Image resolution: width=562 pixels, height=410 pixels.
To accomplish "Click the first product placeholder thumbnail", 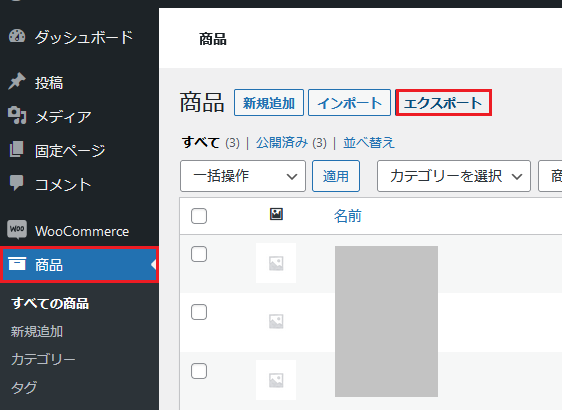I will [x=276, y=263].
